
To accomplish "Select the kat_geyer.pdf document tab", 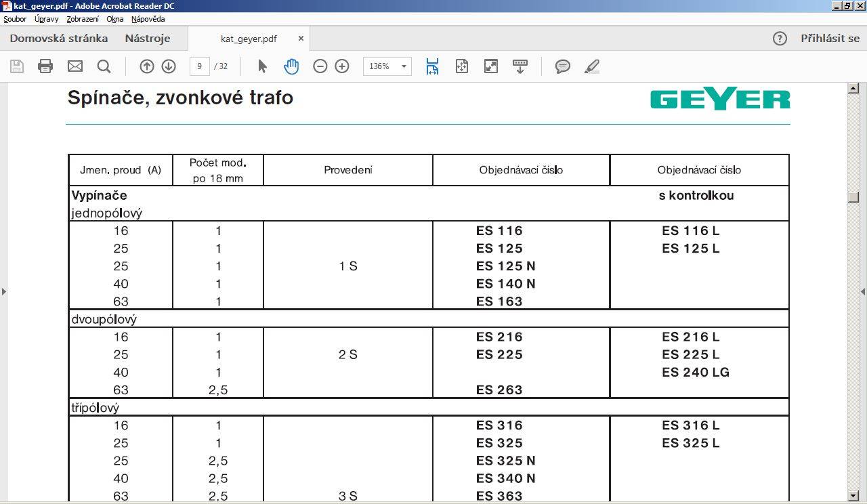I will [249, 39].
